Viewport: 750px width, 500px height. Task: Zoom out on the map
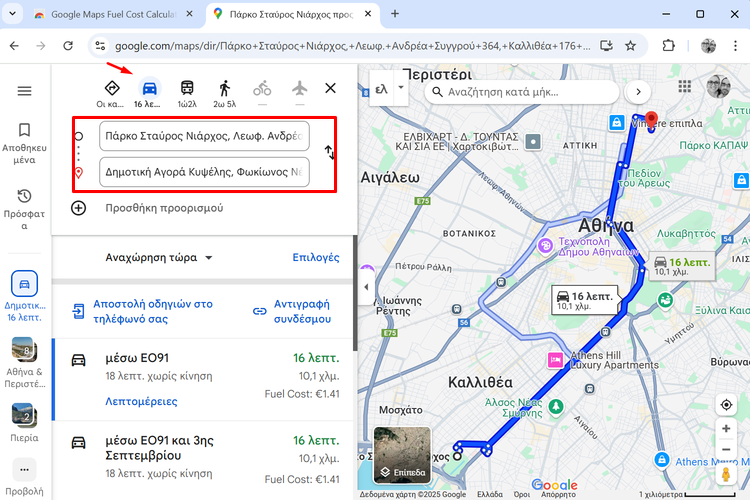tap(726, 450)
